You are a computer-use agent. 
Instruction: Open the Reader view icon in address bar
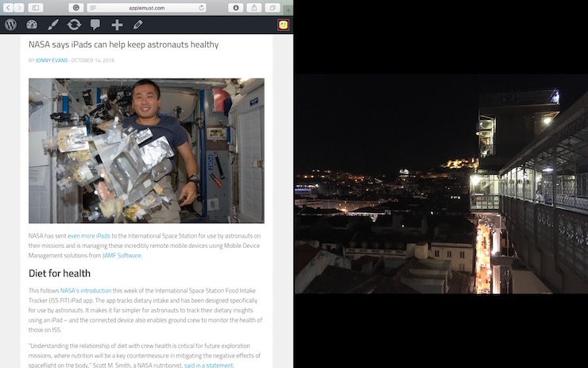point(93,8)
